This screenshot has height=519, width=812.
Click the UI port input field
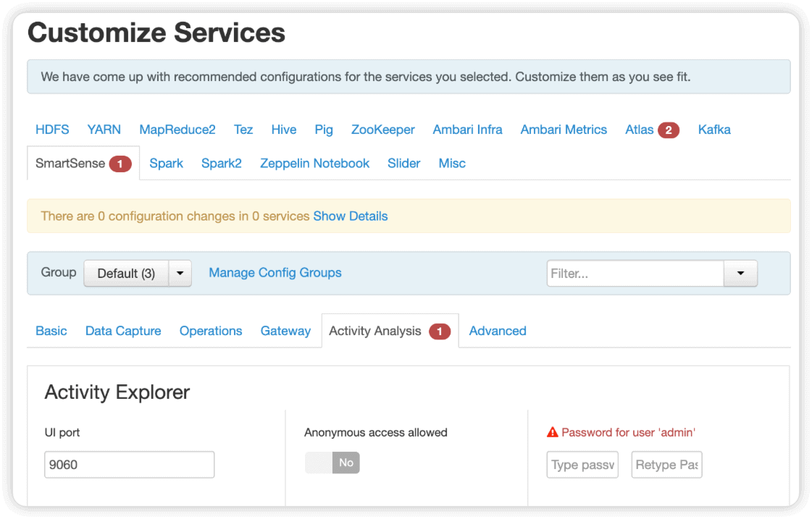(130, 464)
